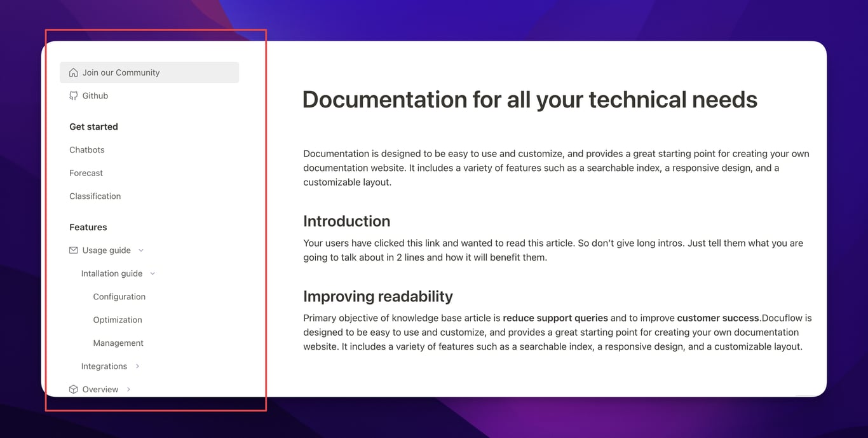Expand the Integrations arrow
The image size is (868, 438).
[137, 367]
